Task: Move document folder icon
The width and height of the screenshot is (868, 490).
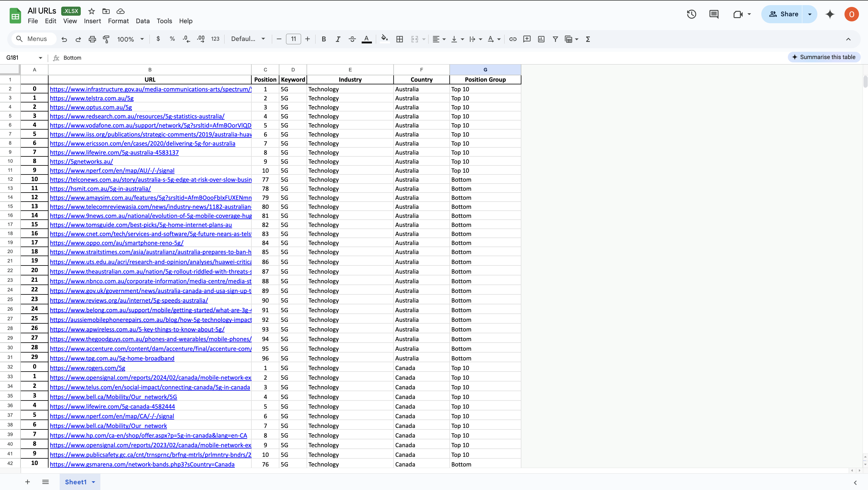Action: click(x=106, y=11)
